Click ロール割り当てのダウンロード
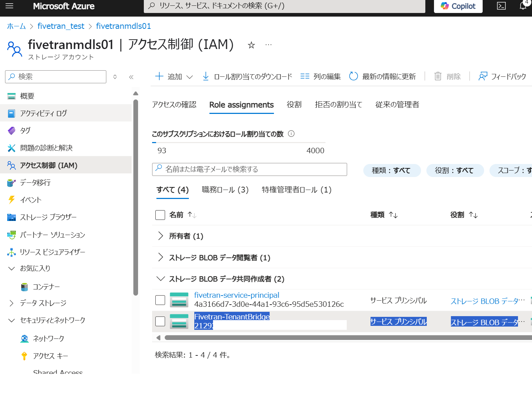Screen dimensions: 532x394 click(x=247, y=76)
